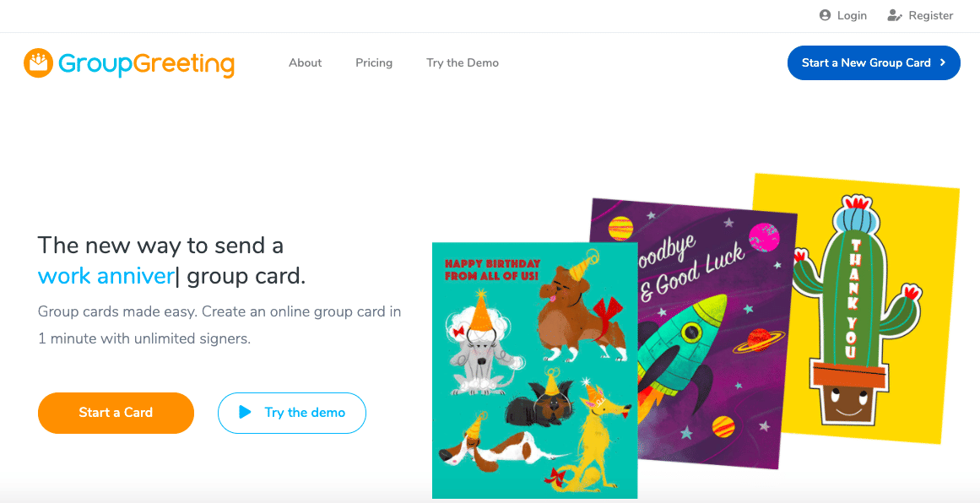Click the chevron arrow in Start a New Group Card
Viewport: 980px width, 503px height.
[x=943, y=62]
